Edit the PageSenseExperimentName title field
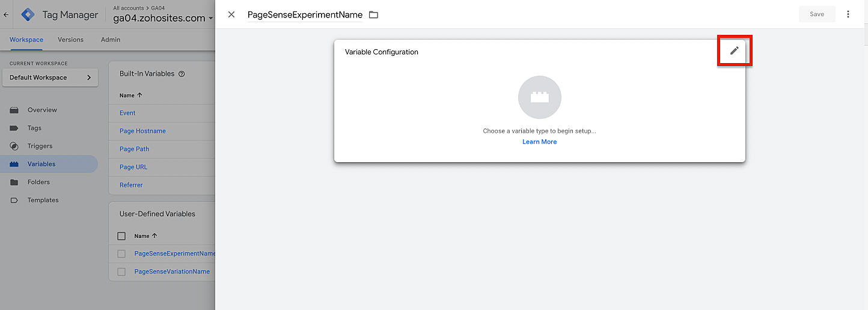The width and height of the screenshot is (868, 310). tap(305, 14)
